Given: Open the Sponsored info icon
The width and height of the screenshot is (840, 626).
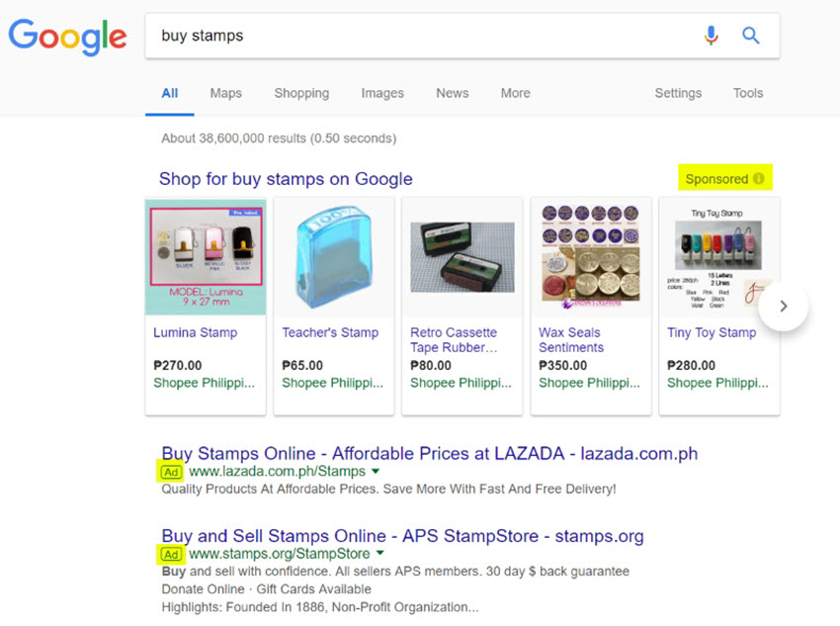Looking at the screenshot, I should pyautogui.click(x=759, y=178).
